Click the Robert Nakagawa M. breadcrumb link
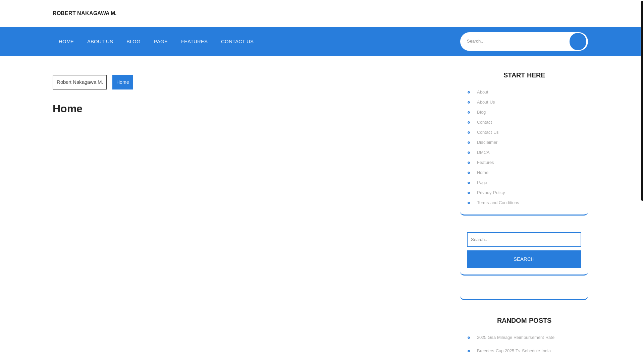Image resolution: width=644 pixels, height=362 pixels. pos(80,82)
